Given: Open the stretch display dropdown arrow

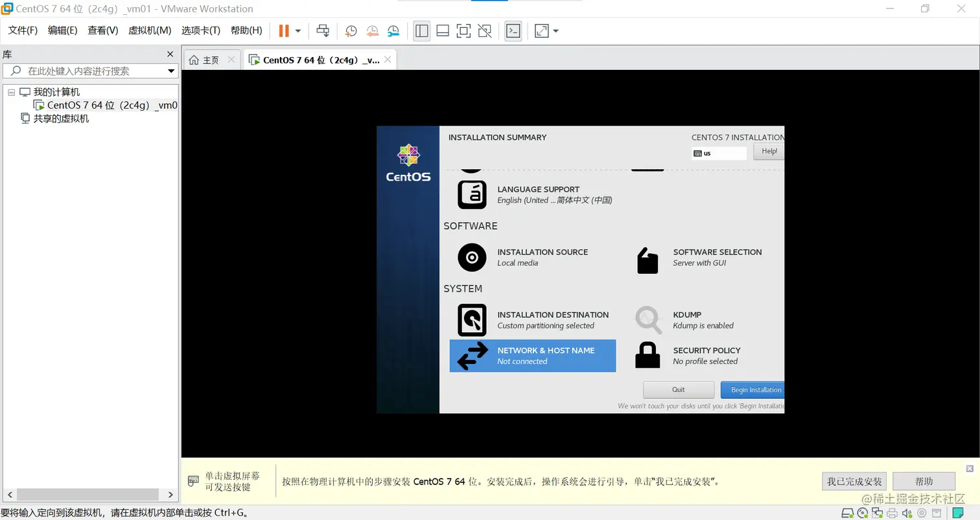Looking at the screenshot, I should coord(555,30).
